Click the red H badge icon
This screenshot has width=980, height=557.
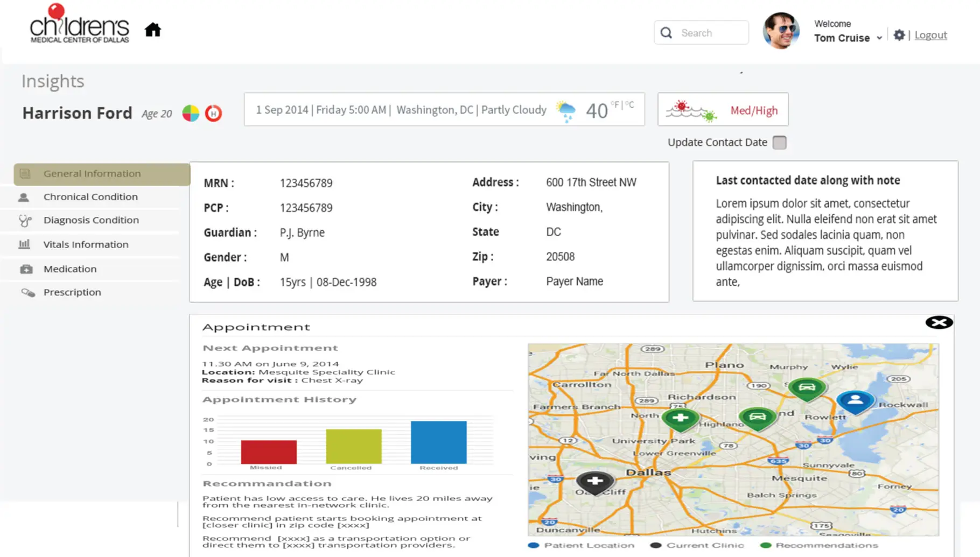pos(213,114)
